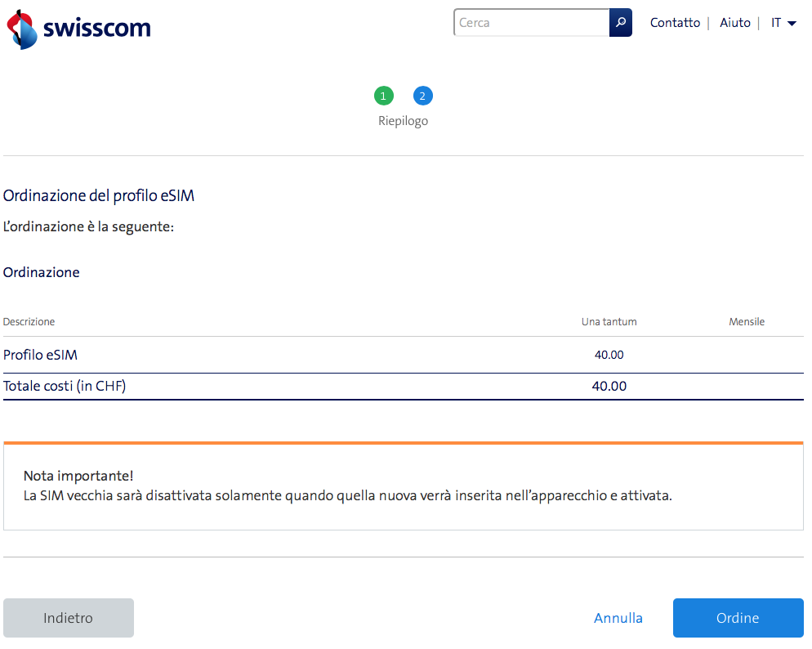
Task: Click the Swisscom logo emblem
Action: point(22,29)
